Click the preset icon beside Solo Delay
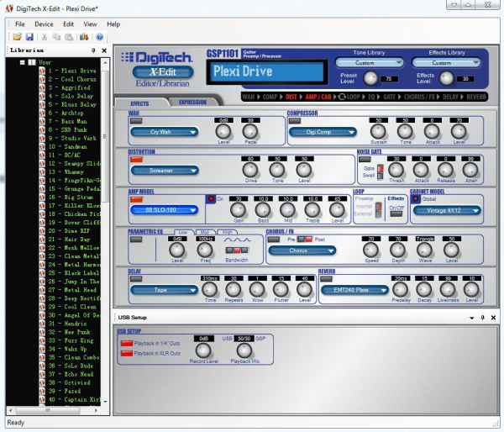504x432 pixels. (42, 96)
